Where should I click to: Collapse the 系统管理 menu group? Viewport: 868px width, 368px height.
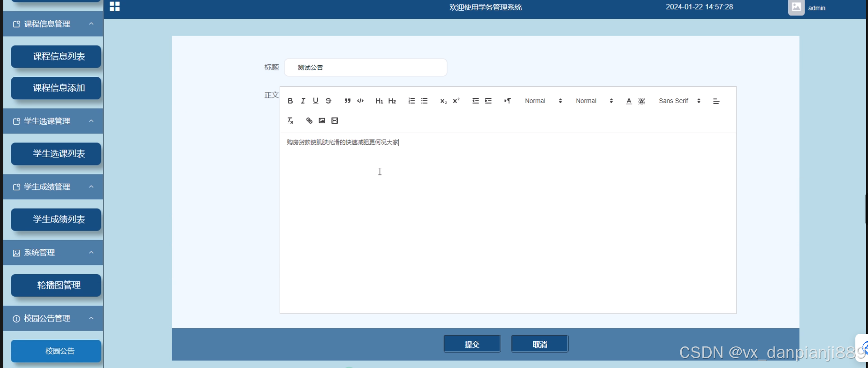pyautogui.click(x=53, y=253)
